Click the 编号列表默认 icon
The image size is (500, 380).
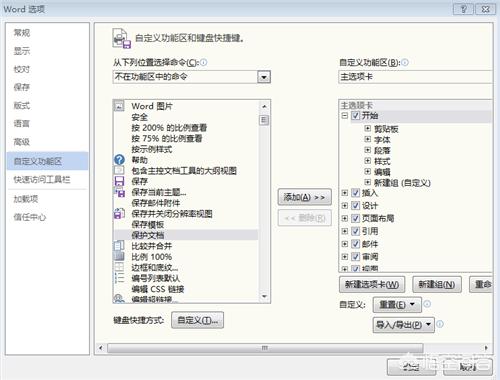[x=119, y=278]
